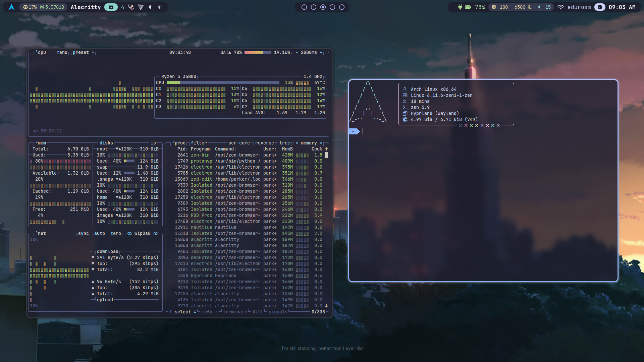Select previous network interface with <b
The height and width of the screenshot is (362, 644).
coord(129,233)
